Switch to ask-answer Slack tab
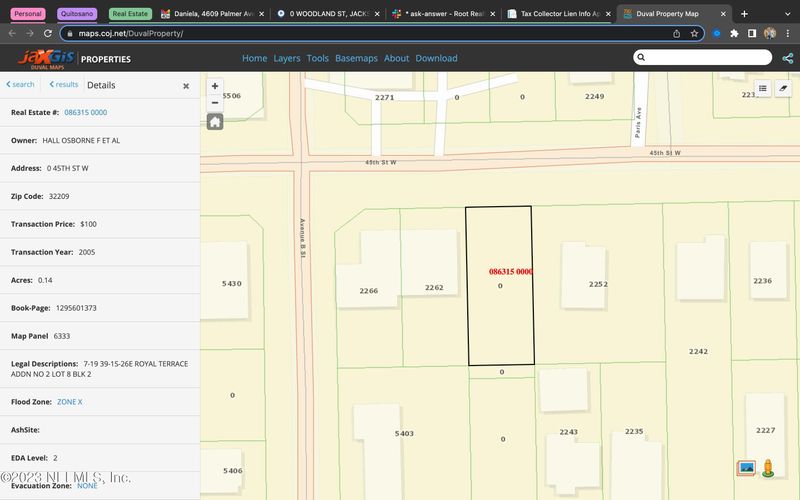Image resolution: width=800 pixels, height=500 pixels. tap(444, 14)
